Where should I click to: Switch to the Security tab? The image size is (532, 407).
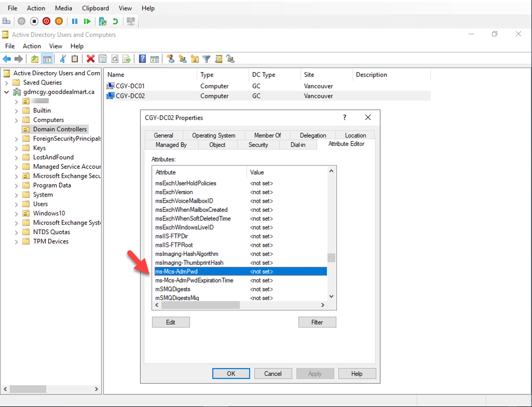(x=258, y=145)
